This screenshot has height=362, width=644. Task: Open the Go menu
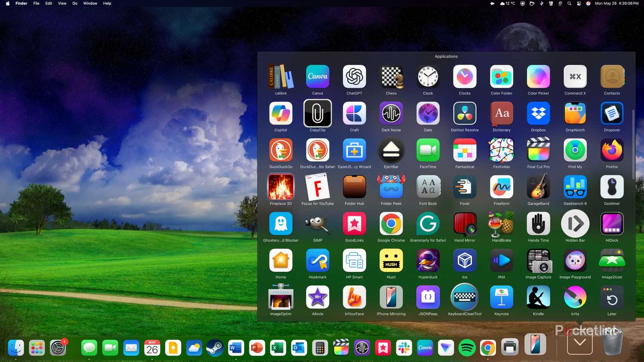tap(74, 3)
